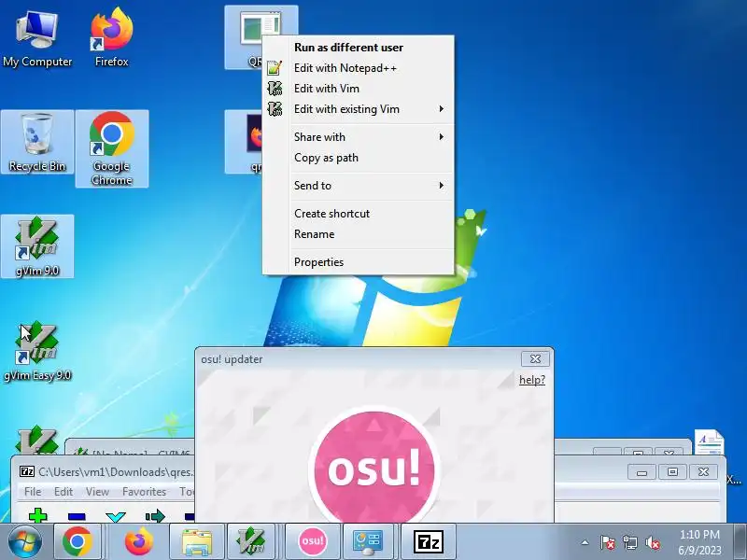Click the clock showing 1:10 PM
Screen dimensions: 747x560
click(x=699, y=542)
